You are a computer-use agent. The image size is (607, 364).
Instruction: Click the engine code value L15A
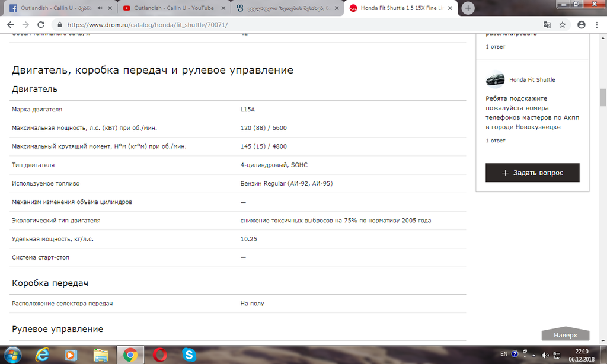pyautogui.click(x=248, y=110)
